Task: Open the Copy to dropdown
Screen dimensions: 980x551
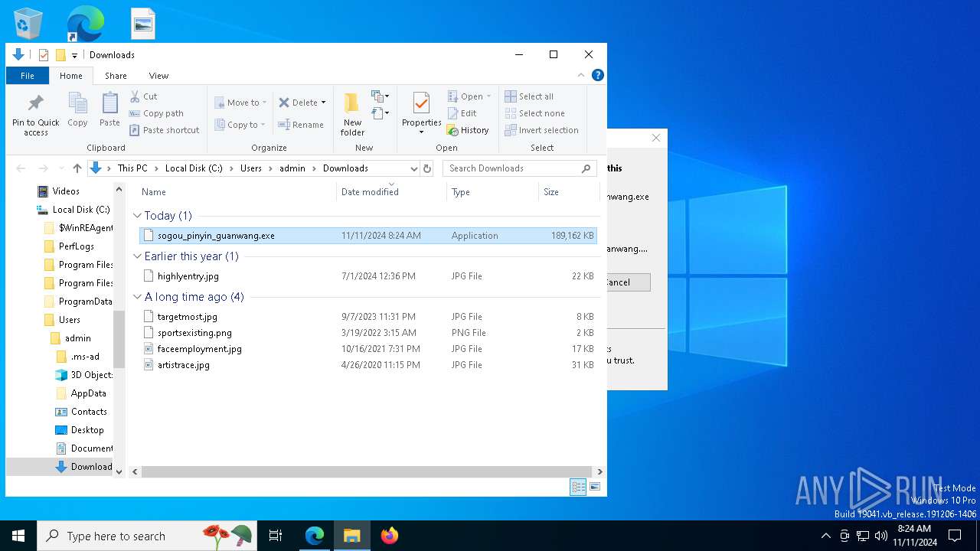Action: (240, 125)
